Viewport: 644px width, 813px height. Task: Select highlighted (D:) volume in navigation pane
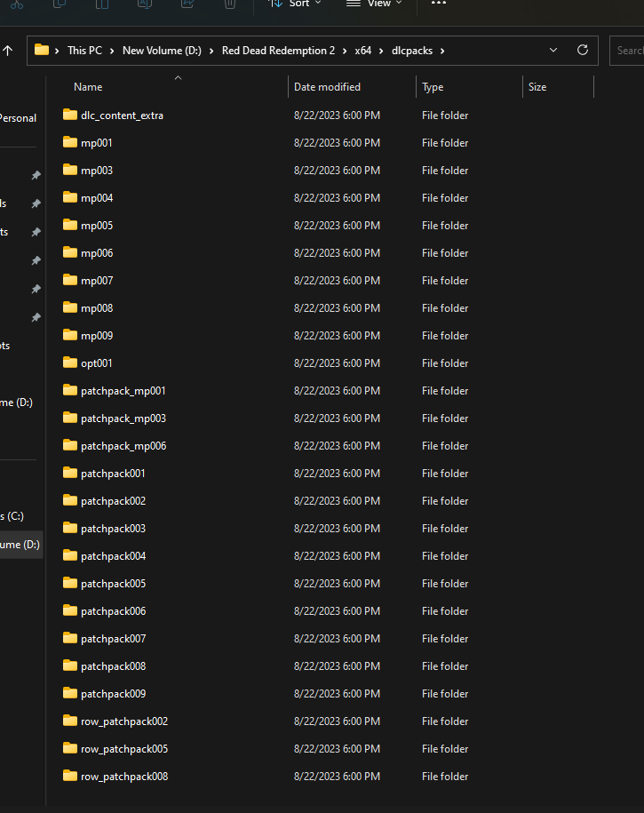pyautogui.click(x=20, y=545)
